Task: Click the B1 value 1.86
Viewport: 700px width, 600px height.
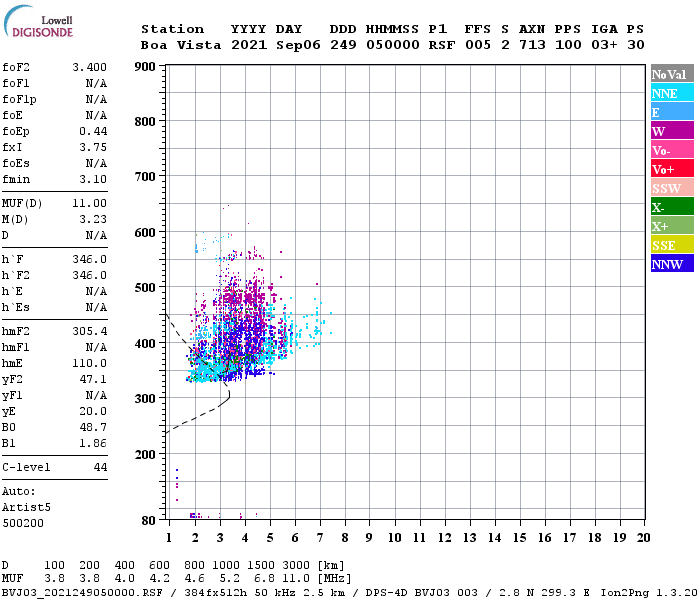Action: click(93, 443)
